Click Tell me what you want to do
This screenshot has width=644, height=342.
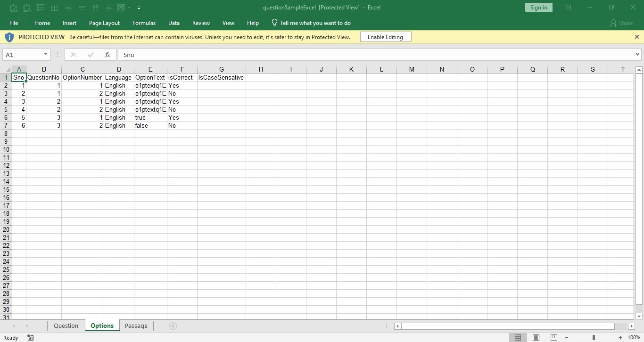pos(315,23)
